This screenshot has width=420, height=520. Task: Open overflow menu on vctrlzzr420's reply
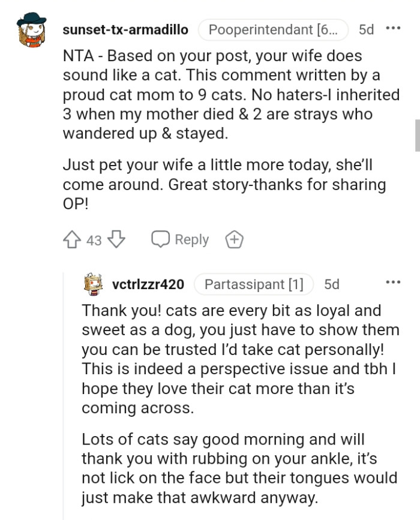tap(394, 281)
